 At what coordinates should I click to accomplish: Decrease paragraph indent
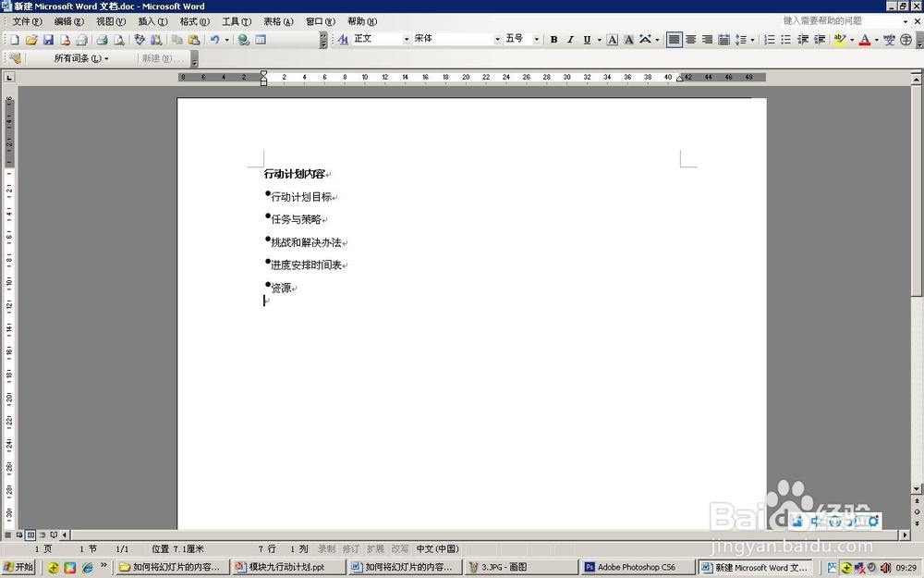click(803, 40)
